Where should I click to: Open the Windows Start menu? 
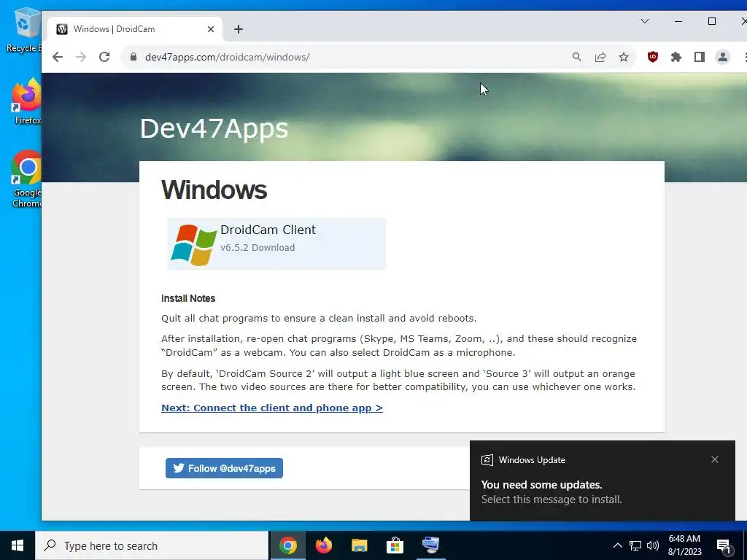[x=18, y=545]
